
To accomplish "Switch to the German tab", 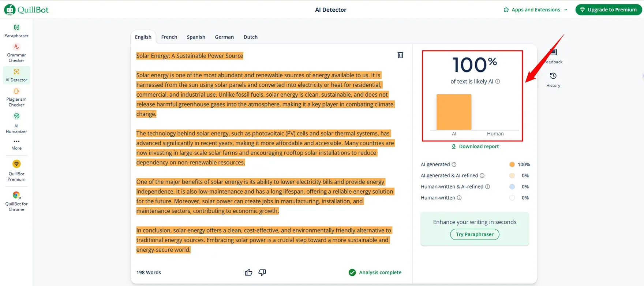I will click(x=224, y=37).
